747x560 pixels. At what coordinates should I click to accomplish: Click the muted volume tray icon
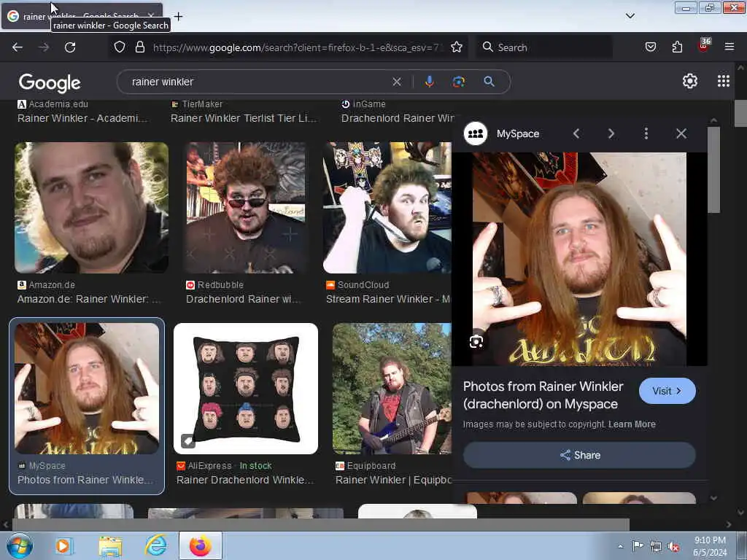pos(673,547)
